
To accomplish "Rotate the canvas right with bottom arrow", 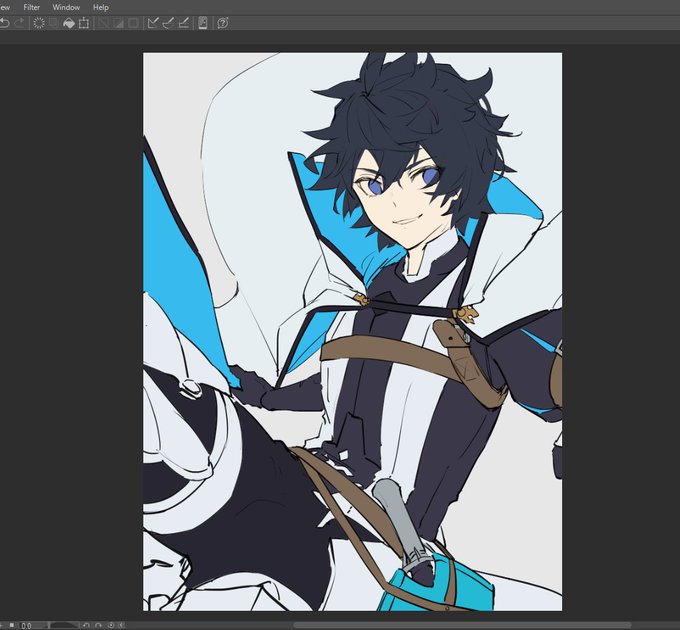I will coord(98,626).
